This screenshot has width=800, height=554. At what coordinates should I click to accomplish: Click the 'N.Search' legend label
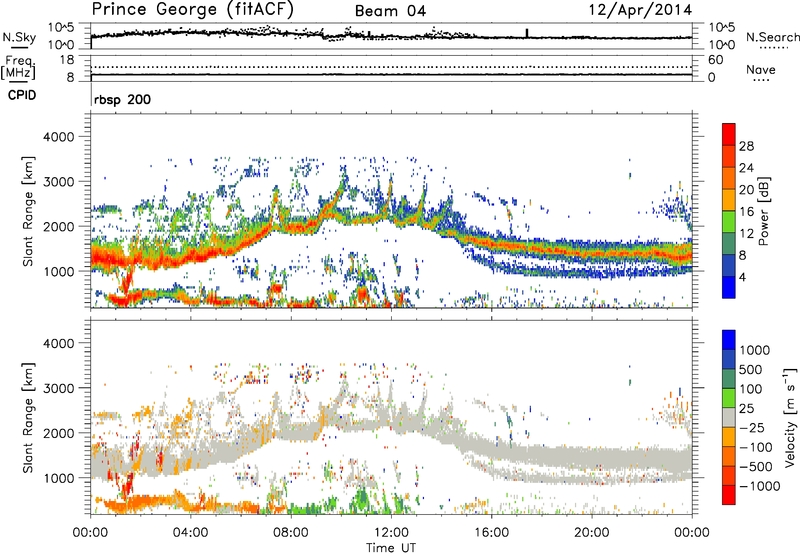pos(772,37)
